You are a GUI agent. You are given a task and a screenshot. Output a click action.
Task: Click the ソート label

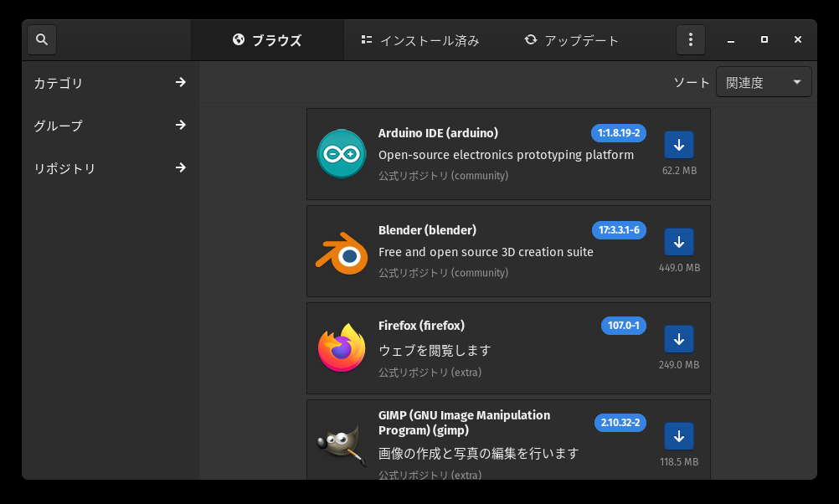point(692,82)
